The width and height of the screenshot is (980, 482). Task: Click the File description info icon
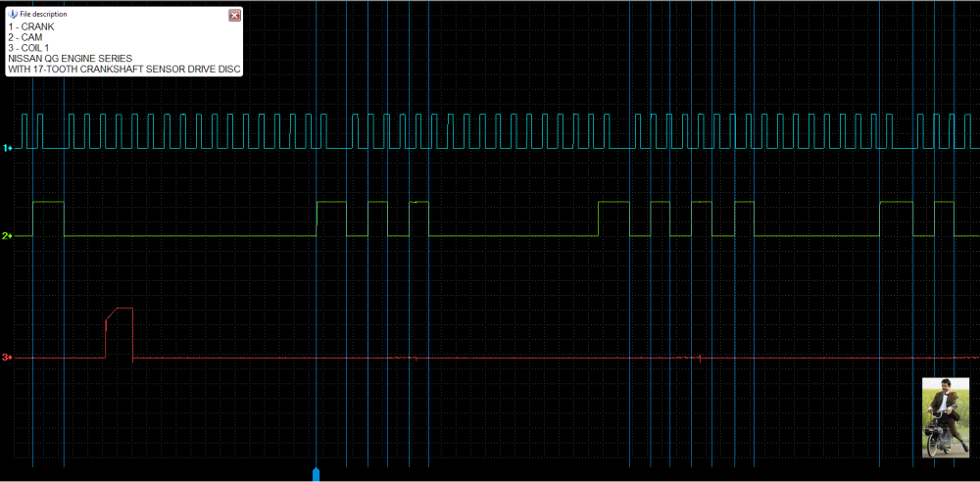coord(13,15)
